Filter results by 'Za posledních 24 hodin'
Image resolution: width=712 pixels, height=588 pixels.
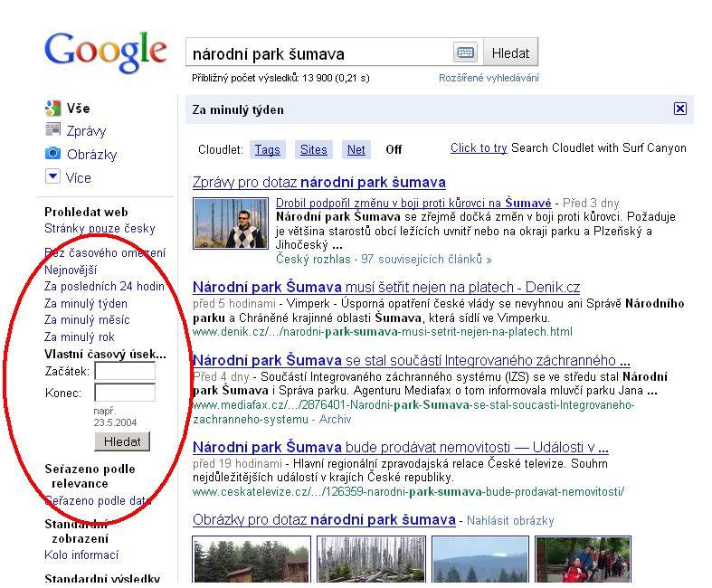pos(104,287)
